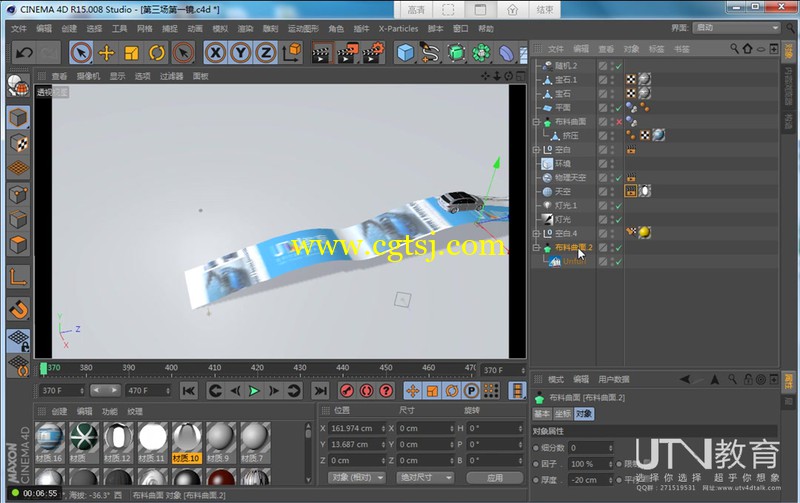Screen dimensions: 800x503
Task: Activate the Move tool cross icon
Action: [x=106, y=53]
